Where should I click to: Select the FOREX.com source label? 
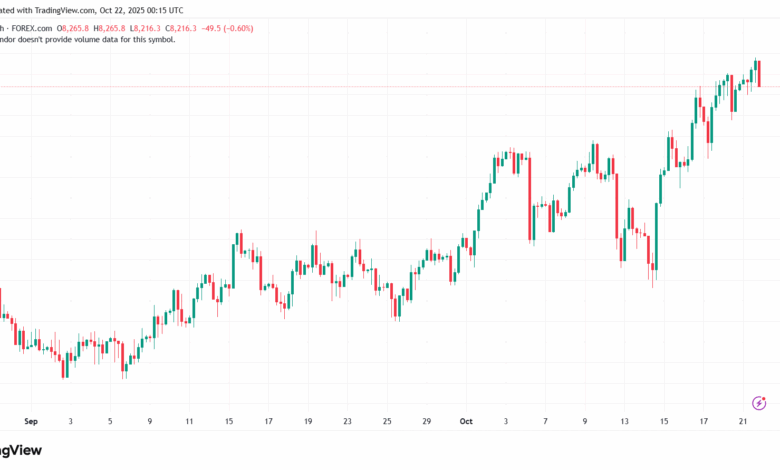point(31,28)
